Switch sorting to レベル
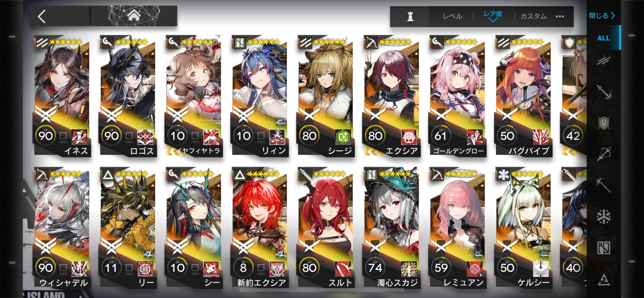644x298 pixels. tap(452, 16)
